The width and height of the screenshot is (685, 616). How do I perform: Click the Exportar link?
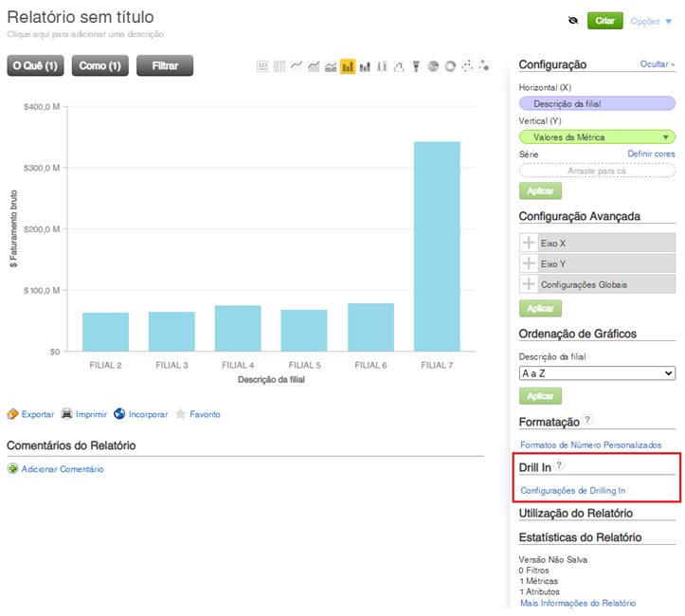[x=38, y=414]
